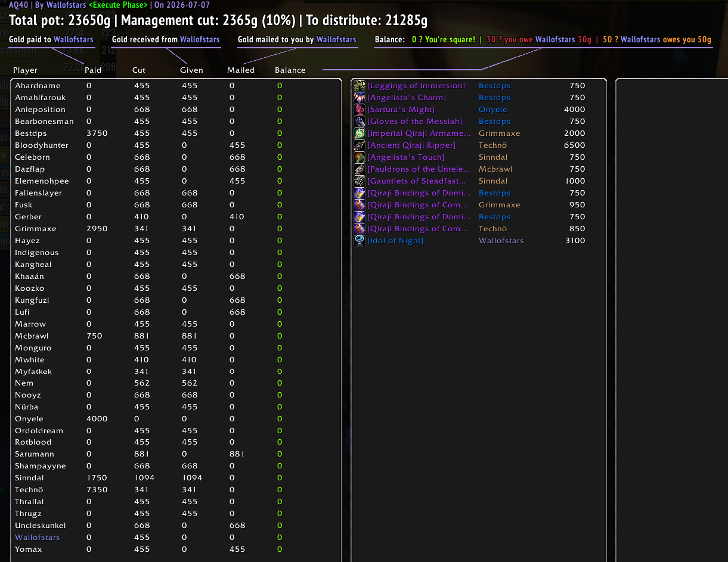The width and height of the screenshot is (728, 562).
Task: Click the Paid column header
Action: (93, 70)
